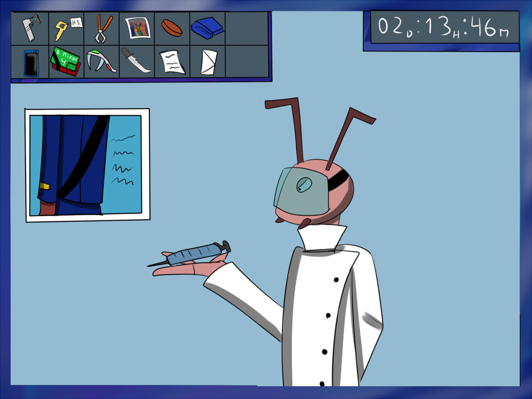
Task: Select the gray pistol in inventory
Action: [x=30, y=28]
